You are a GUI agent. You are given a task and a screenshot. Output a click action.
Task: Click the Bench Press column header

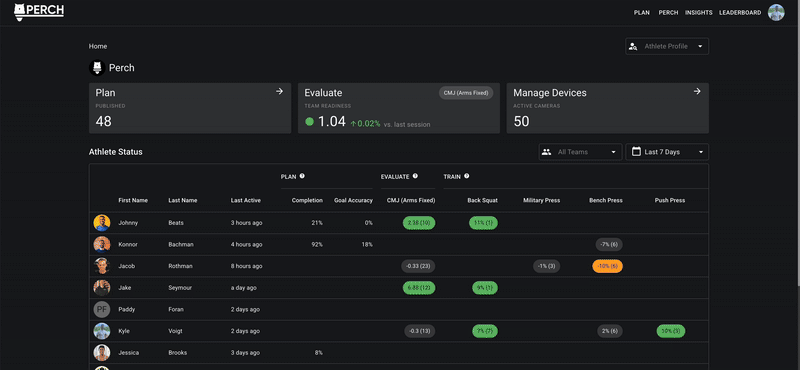coord(606,201)
